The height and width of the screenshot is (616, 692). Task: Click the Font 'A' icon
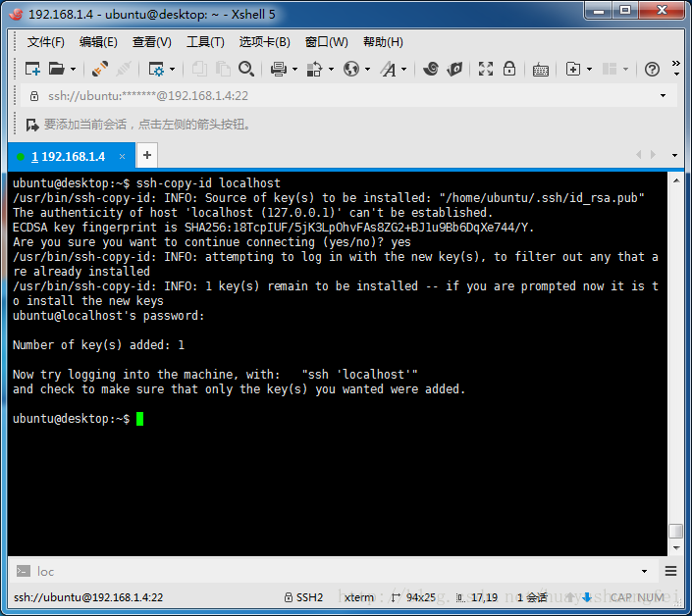(389, 69)
